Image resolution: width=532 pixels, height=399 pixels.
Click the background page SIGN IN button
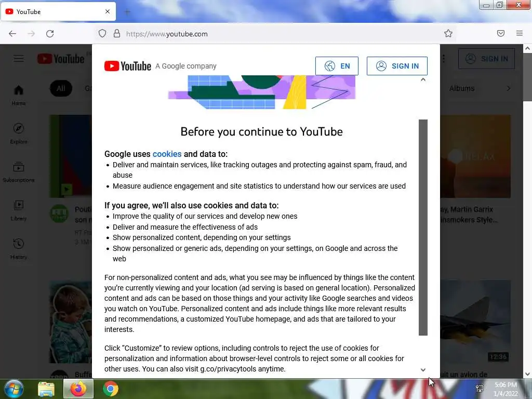tap(486, 59)
